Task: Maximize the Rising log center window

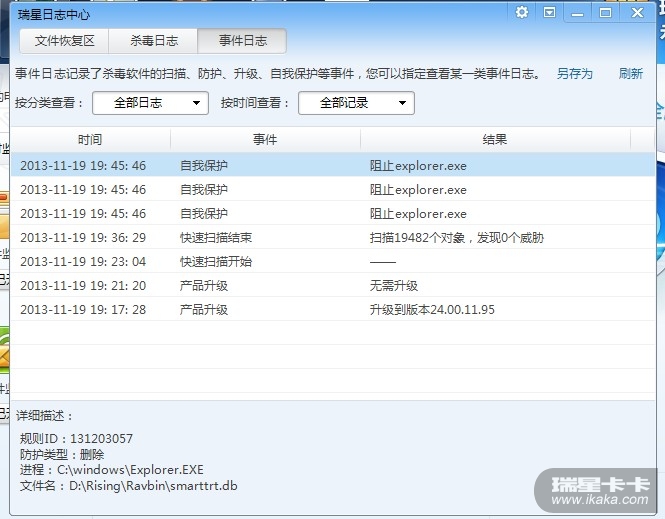Action: pos(605,13)
